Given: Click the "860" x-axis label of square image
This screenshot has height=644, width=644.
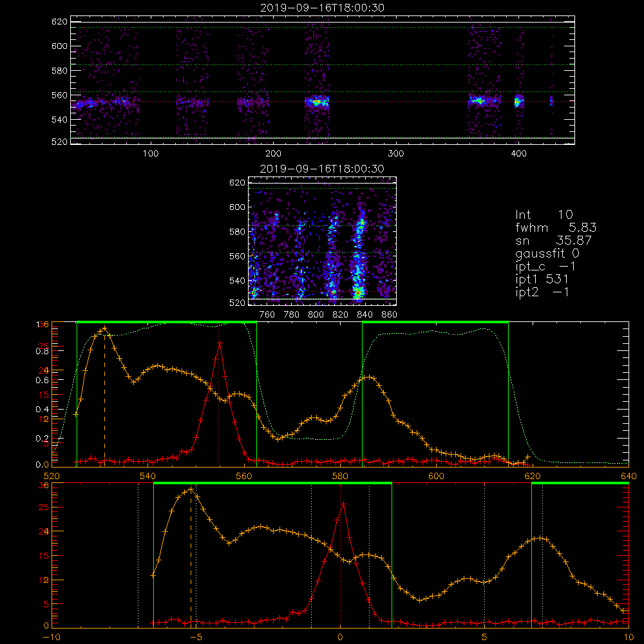Looking at the screenshot, I should 390,315.
